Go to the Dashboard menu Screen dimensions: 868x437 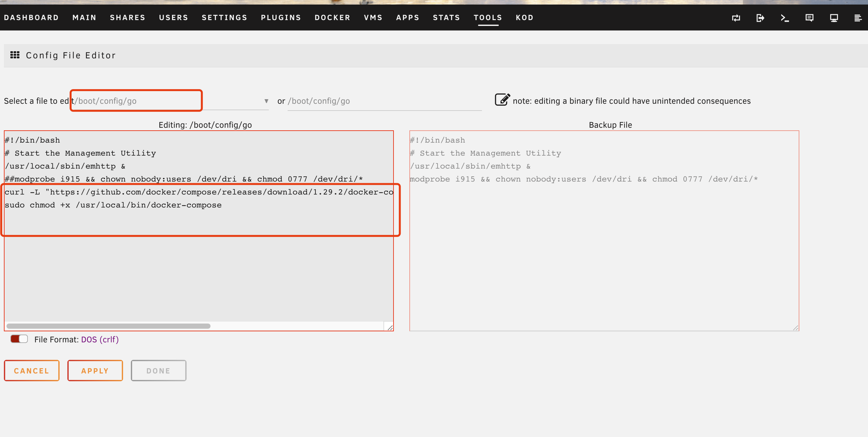[31, 18]
